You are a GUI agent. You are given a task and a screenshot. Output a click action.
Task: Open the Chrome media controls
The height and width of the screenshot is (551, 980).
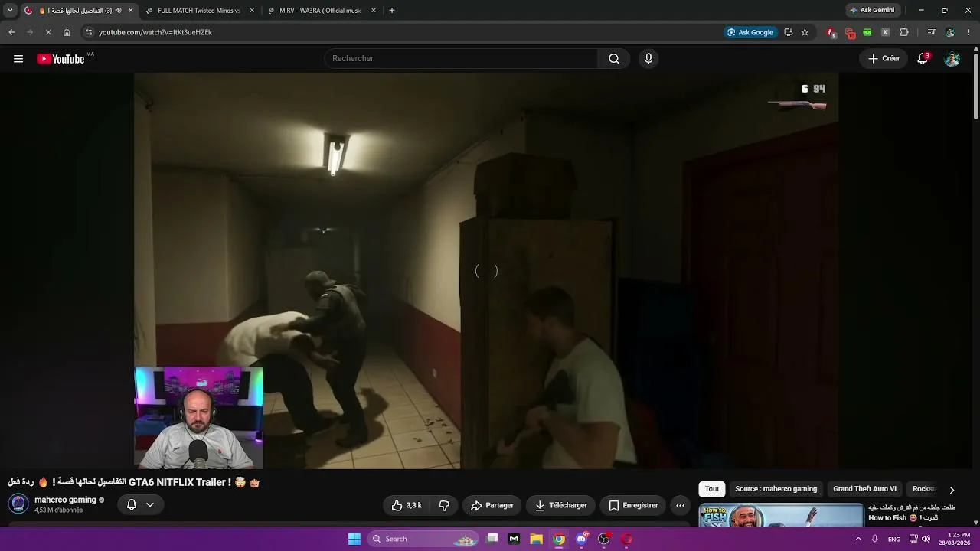(x=931, y=32)
